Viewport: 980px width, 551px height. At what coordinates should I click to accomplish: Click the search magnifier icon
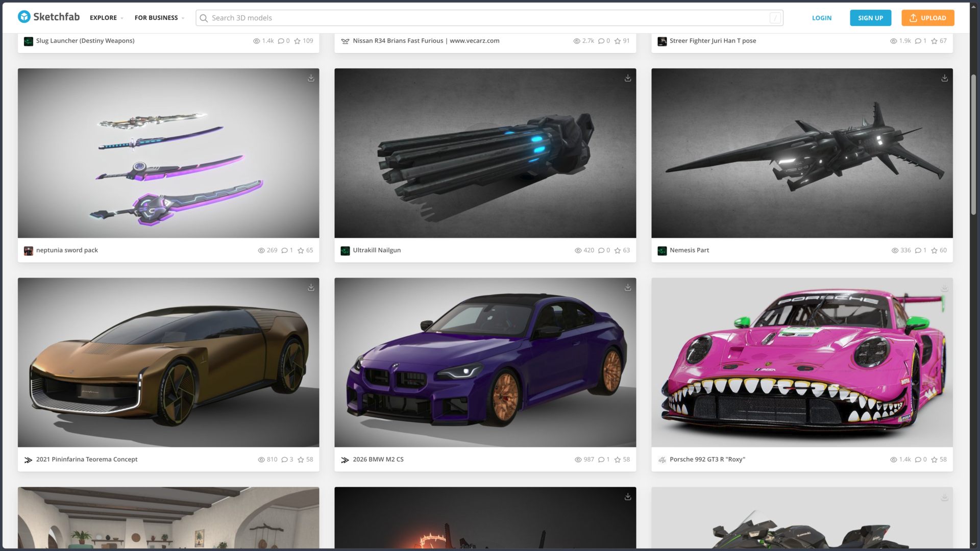[x=204, y=18]
